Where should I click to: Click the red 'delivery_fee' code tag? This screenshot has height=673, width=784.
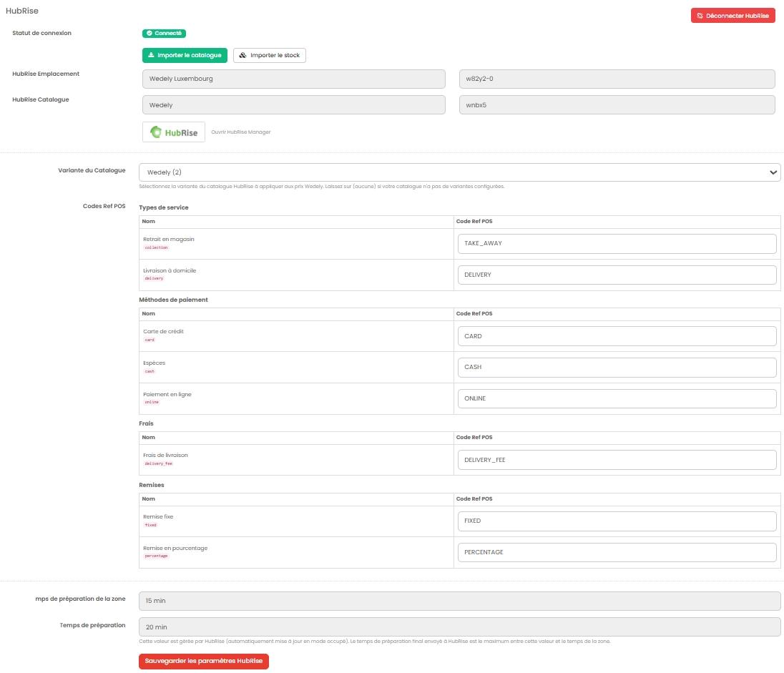click(159, 463)
